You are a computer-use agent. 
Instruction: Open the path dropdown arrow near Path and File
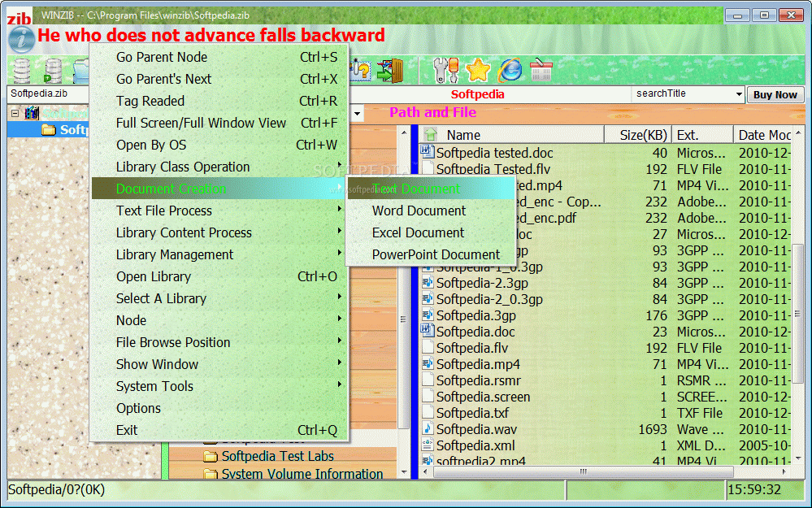coord(358,113)
